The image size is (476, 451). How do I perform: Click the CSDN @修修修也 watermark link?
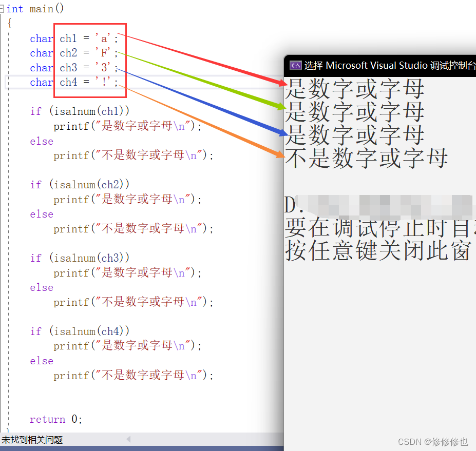click(x=432, y=441)
